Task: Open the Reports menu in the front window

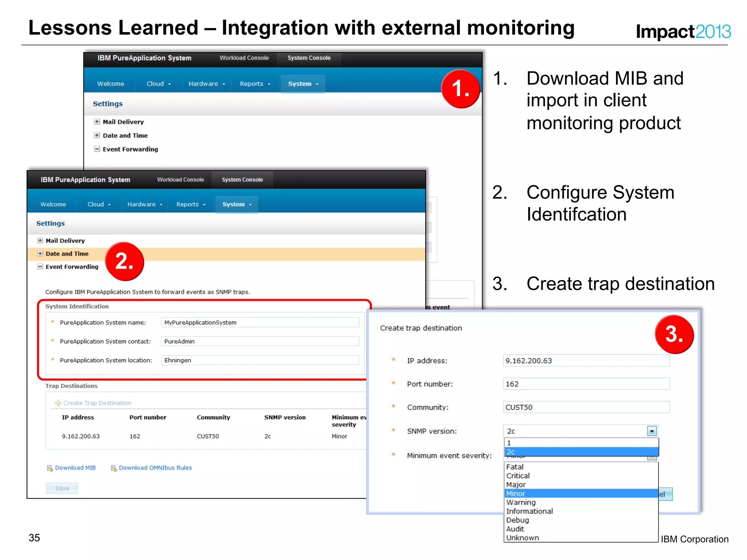Action: tap(191, 205)
